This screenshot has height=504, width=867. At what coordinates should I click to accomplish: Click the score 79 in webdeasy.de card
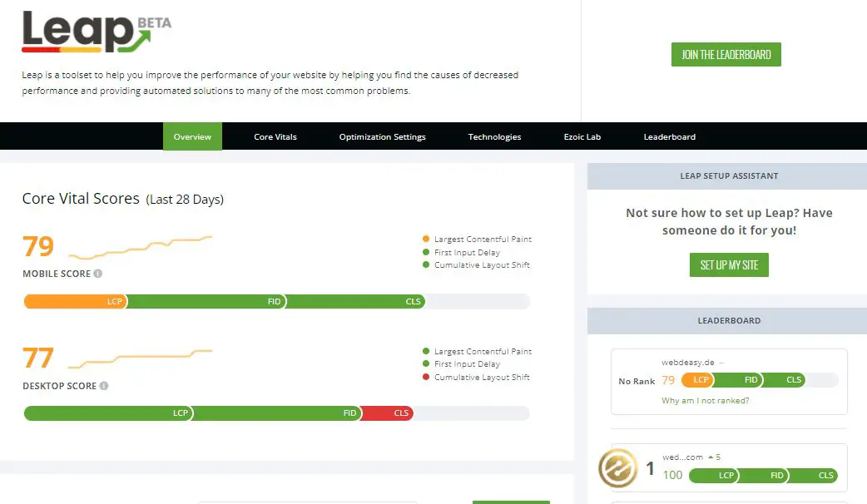tap(668, 380)
